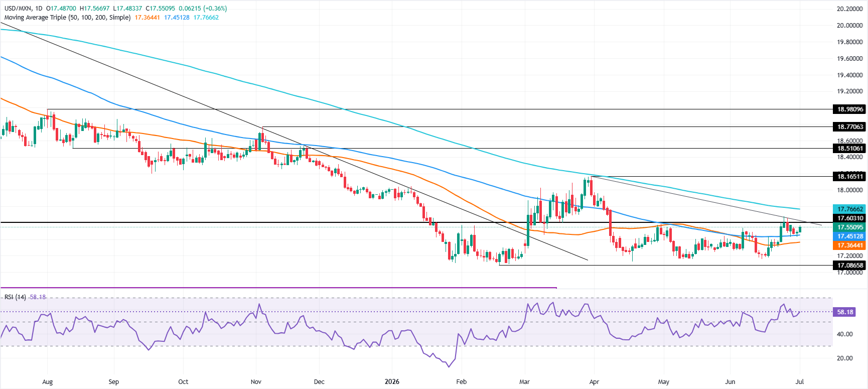
Task: Click the 17.45128 blue price tag
Action: pyautogui.click(x=850, y=236)
